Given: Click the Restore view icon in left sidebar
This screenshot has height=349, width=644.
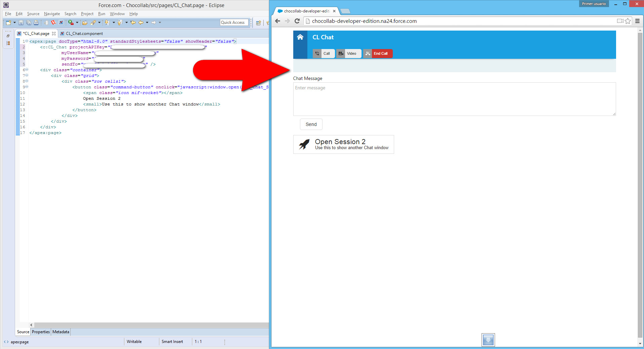Looking at the screenshot, I should pos(8,36).
